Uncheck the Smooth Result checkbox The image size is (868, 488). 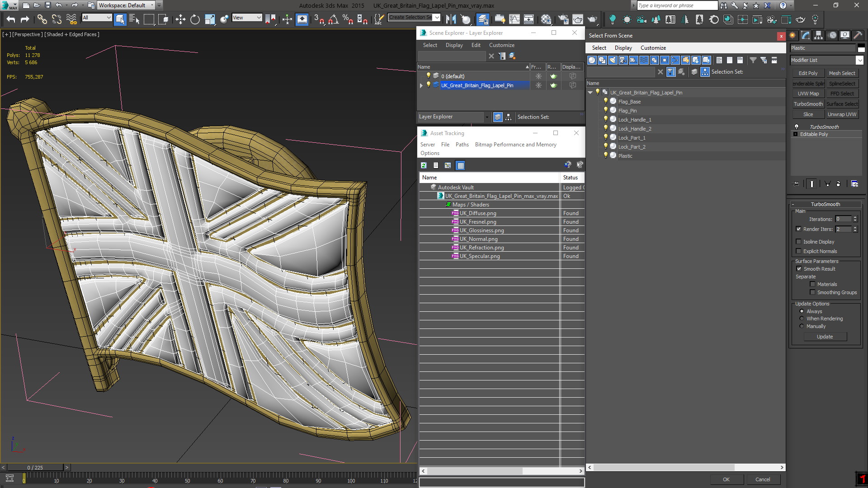click(799, 269)
